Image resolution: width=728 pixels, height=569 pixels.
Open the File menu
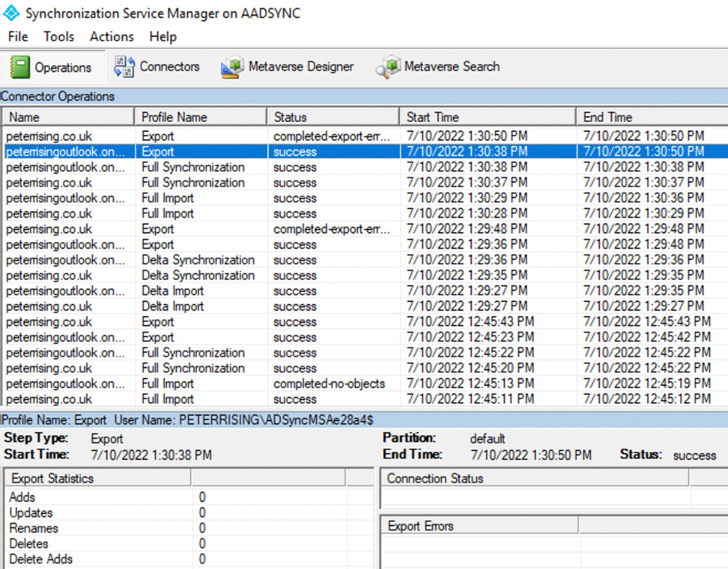tap(18, 37)
